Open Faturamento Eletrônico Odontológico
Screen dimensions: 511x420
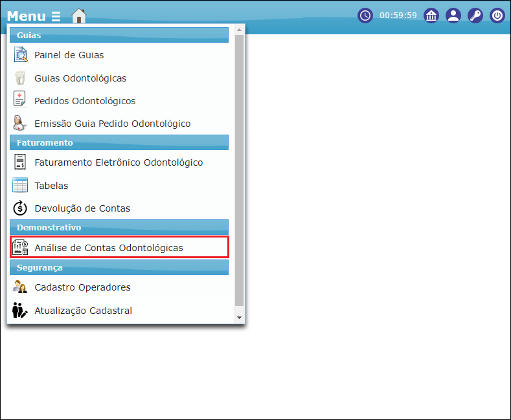point(119,162)
